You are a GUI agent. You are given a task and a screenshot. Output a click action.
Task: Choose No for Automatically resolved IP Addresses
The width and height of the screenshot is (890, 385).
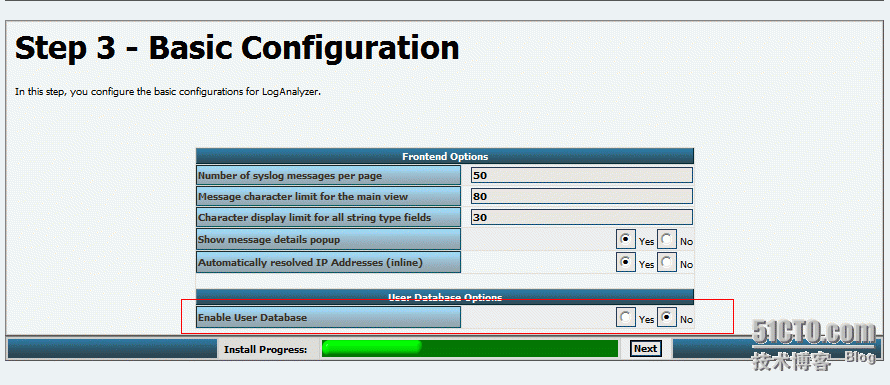pyautogui.click(x=667, y=263)
